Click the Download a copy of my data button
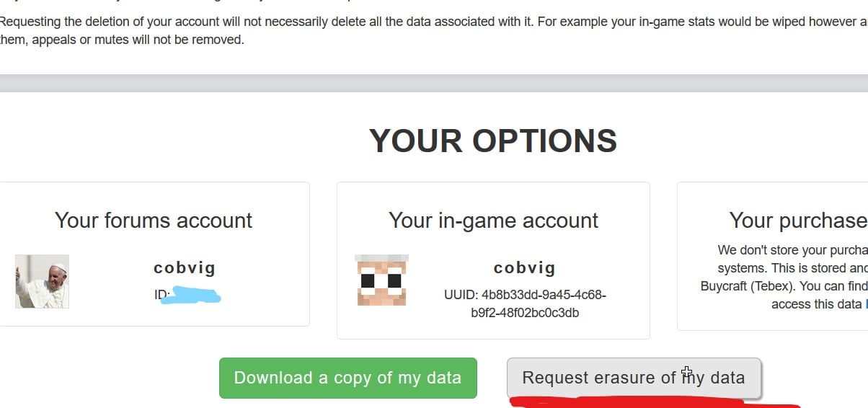 point(347,378)
